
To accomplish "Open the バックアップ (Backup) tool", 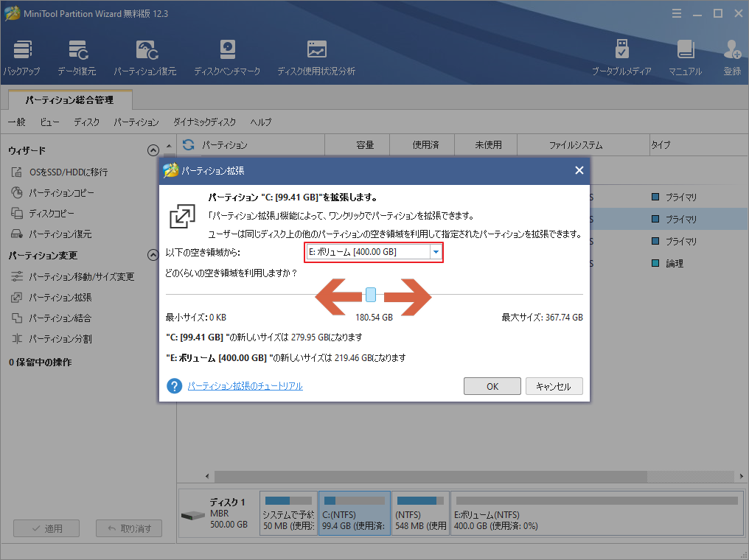I will [22, 58].
